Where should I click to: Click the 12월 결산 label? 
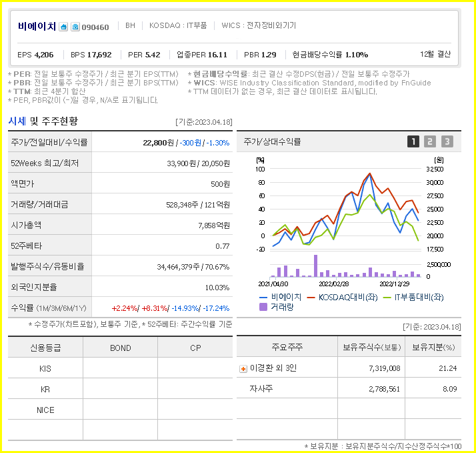[x=435, y=54]
